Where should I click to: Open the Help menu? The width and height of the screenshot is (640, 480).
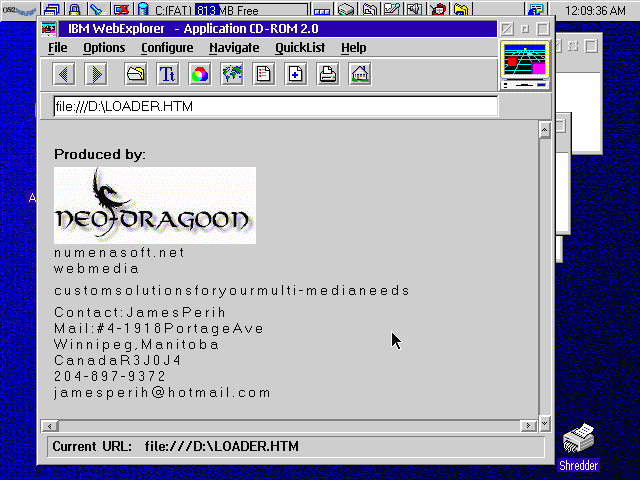[353, 48]
